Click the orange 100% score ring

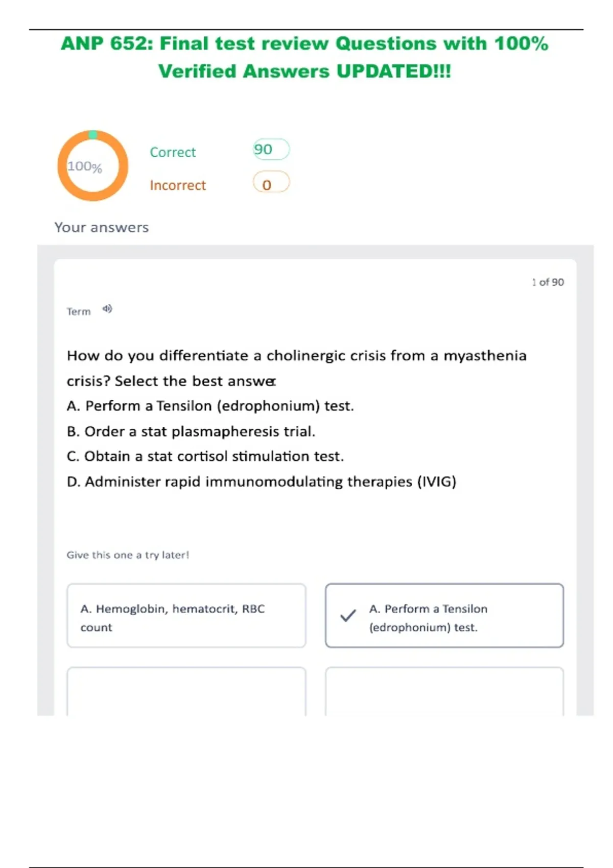pos(92,165)
